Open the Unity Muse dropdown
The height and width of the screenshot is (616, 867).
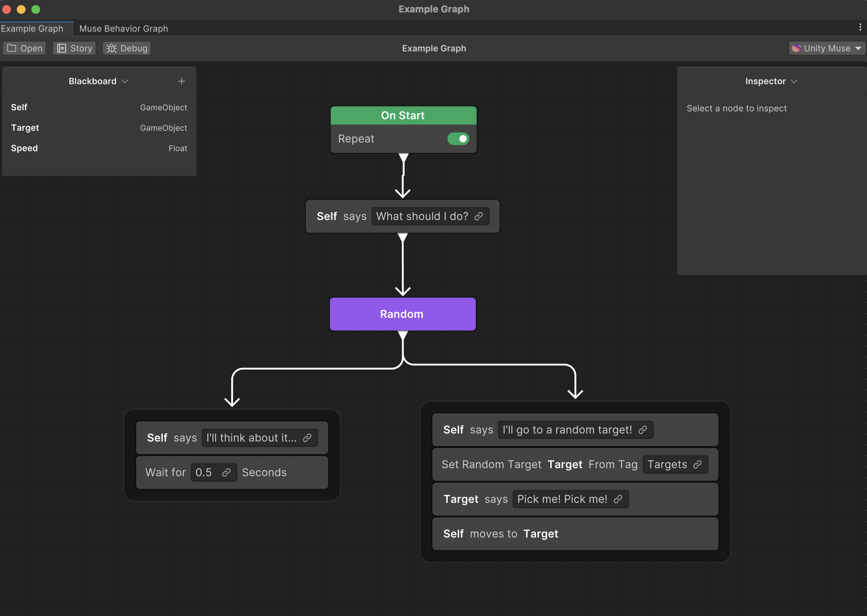827,48
